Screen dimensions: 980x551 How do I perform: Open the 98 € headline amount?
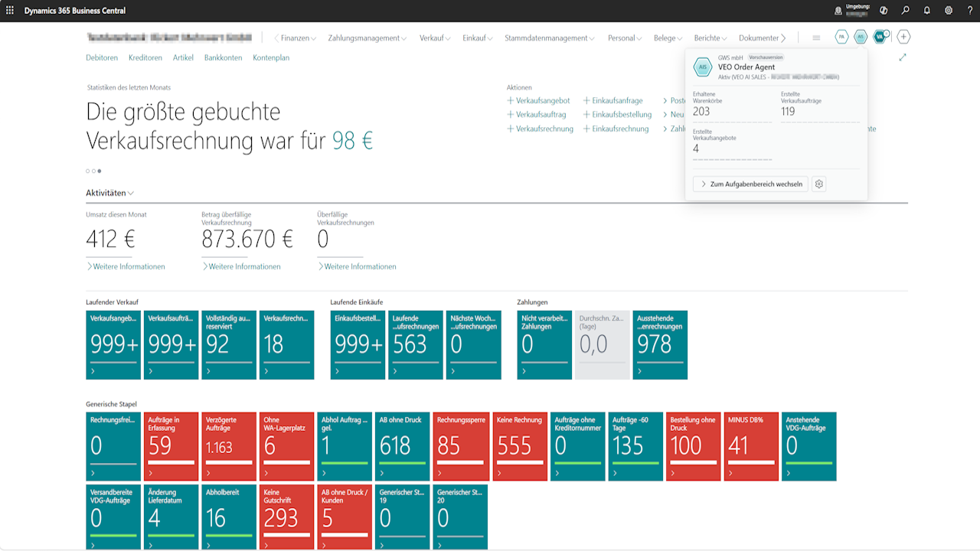[352, 141]
